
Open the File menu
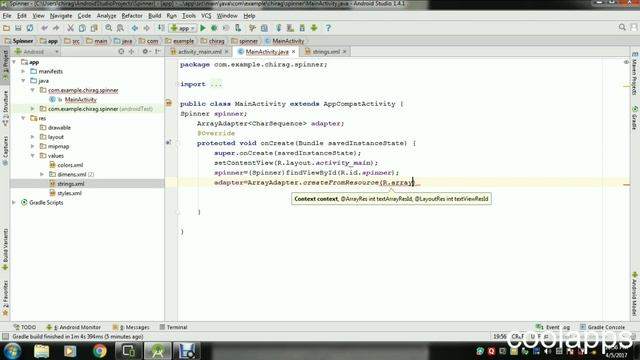7,16
